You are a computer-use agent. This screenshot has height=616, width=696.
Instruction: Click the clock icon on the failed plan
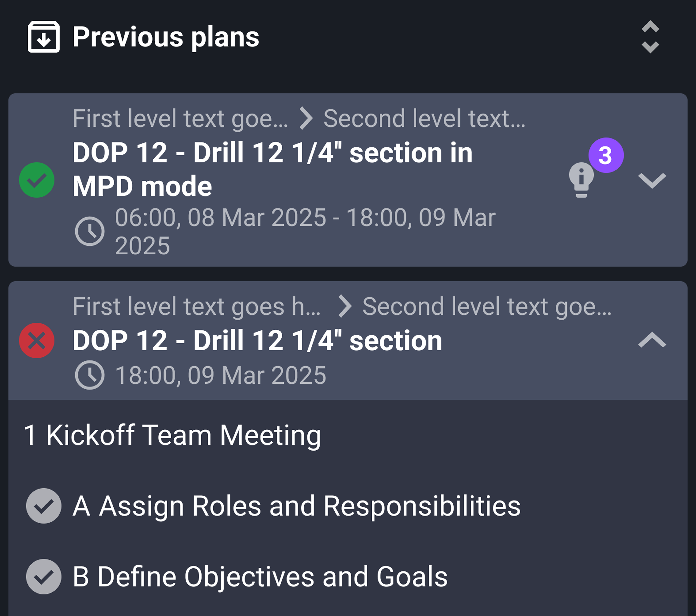[x=90, y=375]
